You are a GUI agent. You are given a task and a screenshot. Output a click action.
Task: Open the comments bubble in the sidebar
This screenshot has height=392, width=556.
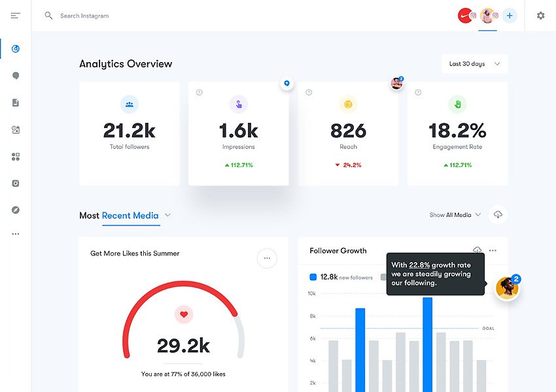(16, 76)
